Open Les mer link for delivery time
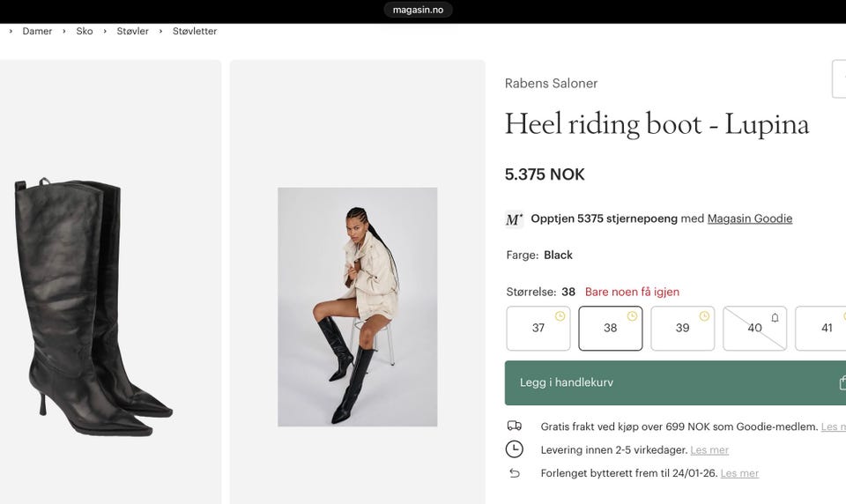The height and width of the screenshot is (504, 846). (709, 450)
